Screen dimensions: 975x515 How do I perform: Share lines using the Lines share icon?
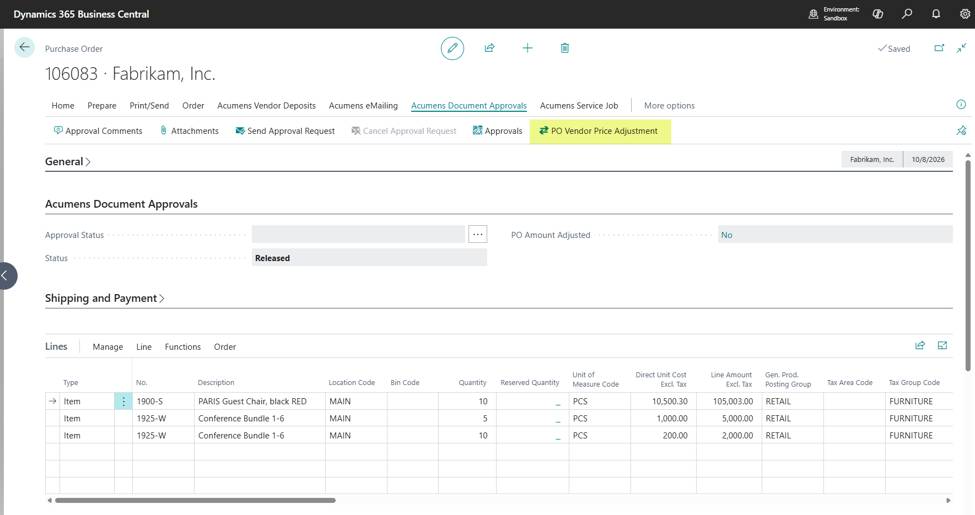coord(920,345)
